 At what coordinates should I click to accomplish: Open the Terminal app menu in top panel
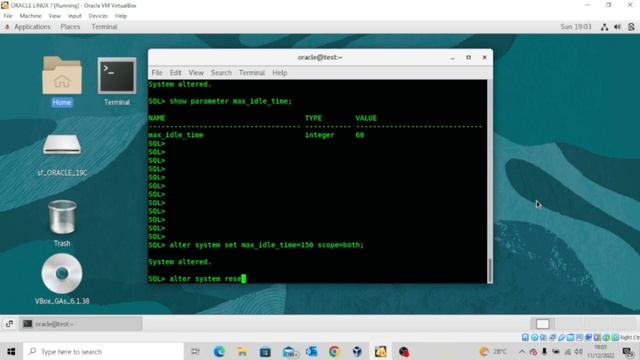(x=104, y=27)
